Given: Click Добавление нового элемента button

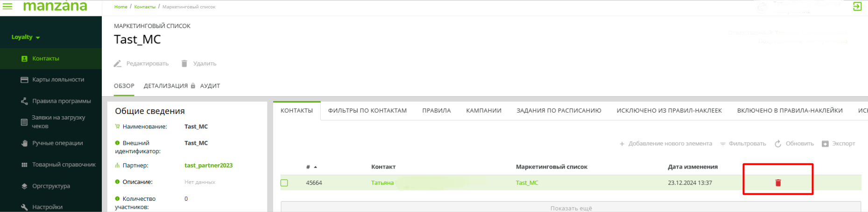Looking at the screenshot, I should point(665,144).
